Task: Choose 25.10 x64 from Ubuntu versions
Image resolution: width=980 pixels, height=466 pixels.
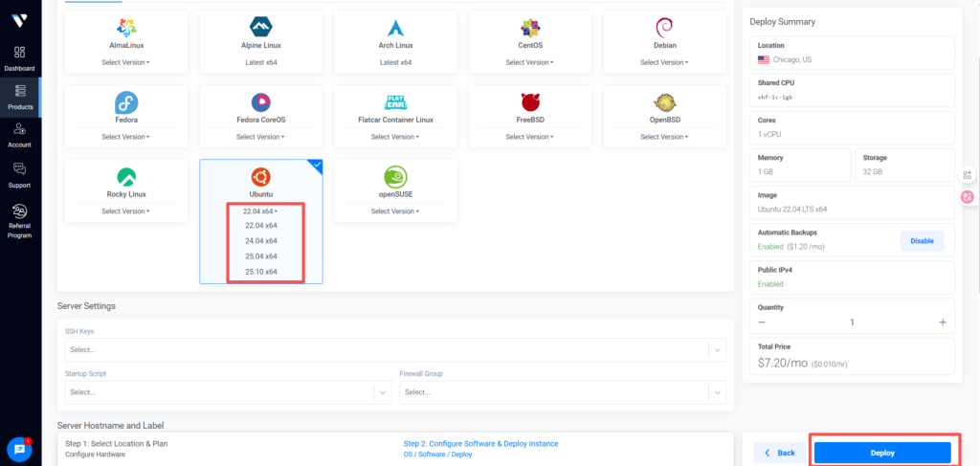Action: (260, 272)
